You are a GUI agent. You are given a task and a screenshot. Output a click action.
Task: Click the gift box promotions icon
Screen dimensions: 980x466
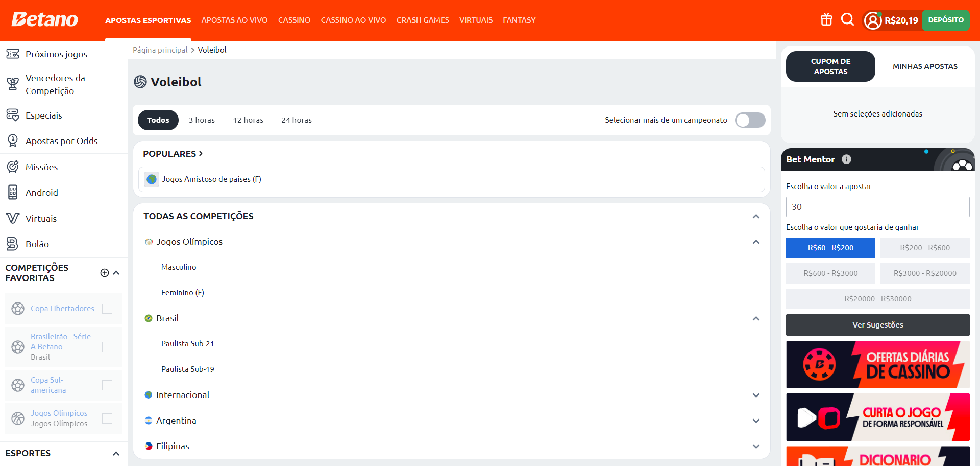[x=826, y=20]
